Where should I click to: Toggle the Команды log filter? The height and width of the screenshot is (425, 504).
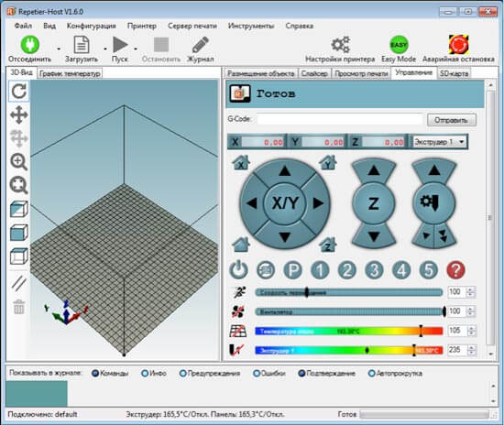pos(110,374)
